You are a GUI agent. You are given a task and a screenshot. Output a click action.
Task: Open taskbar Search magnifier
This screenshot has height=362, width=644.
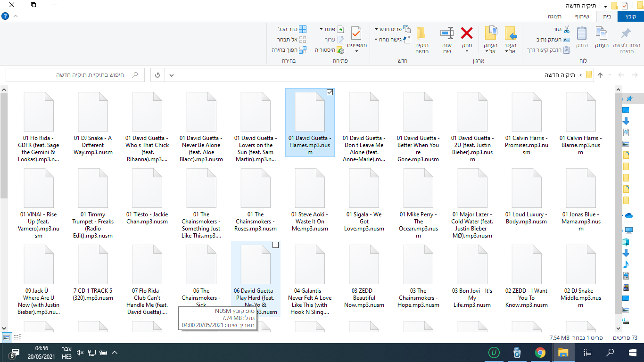coord(610,353)
